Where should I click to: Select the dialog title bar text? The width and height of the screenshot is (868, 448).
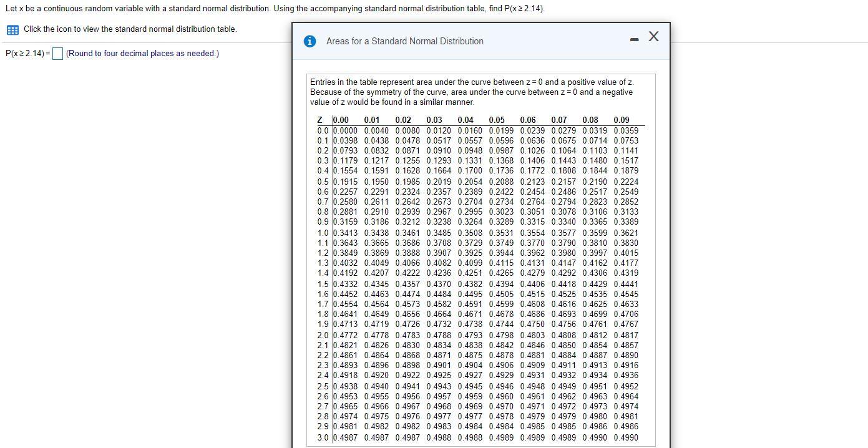tap(404, 41)
